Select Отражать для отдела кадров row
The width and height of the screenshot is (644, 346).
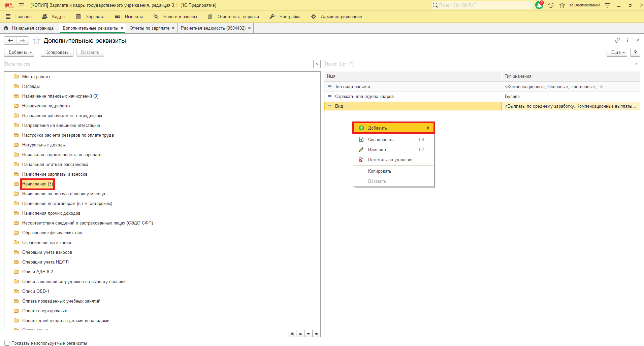point(482,97)
